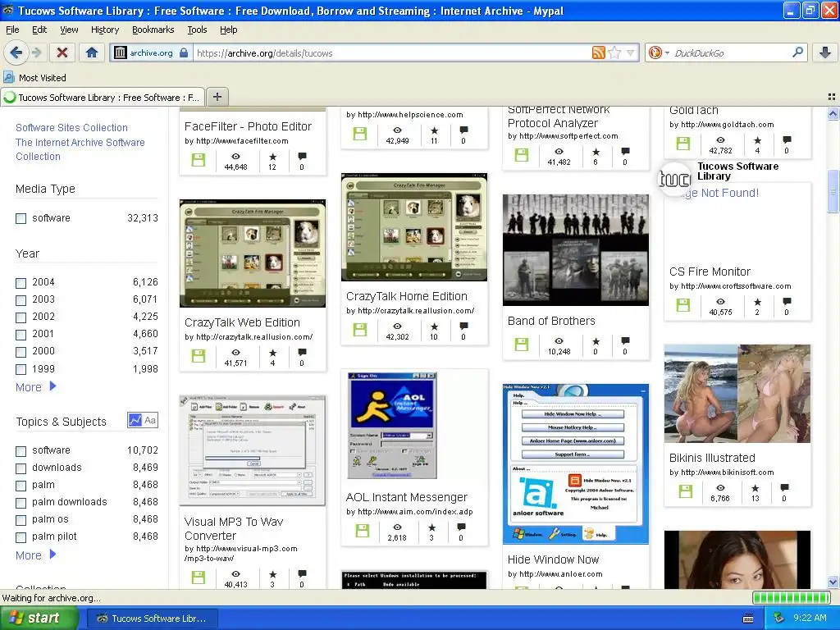Bookmark this page with the star icon

tap(614, 52)
